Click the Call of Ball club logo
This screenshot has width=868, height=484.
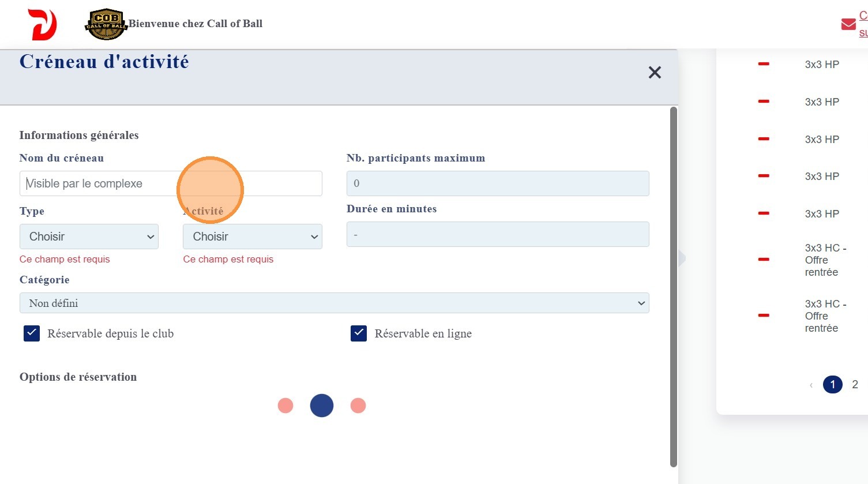pos(106,24)
